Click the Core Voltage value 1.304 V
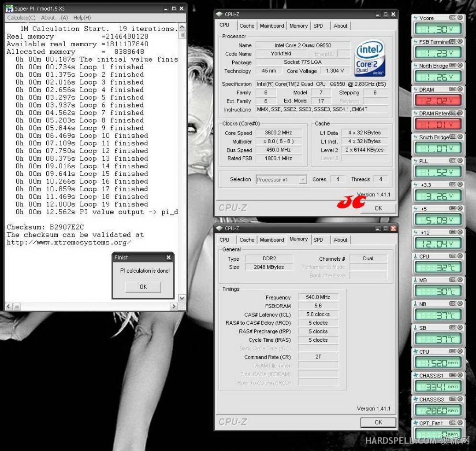Image resolution: width=476 pixels, height=451 pixels. click(x=335, y=70)
